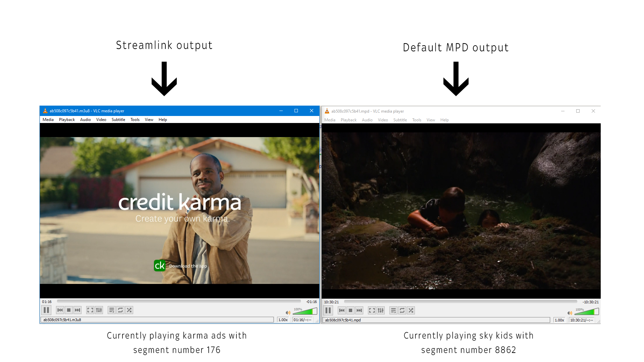
Task: Mute audio in the m3u8 VLC window
Action: pos(288,313)
